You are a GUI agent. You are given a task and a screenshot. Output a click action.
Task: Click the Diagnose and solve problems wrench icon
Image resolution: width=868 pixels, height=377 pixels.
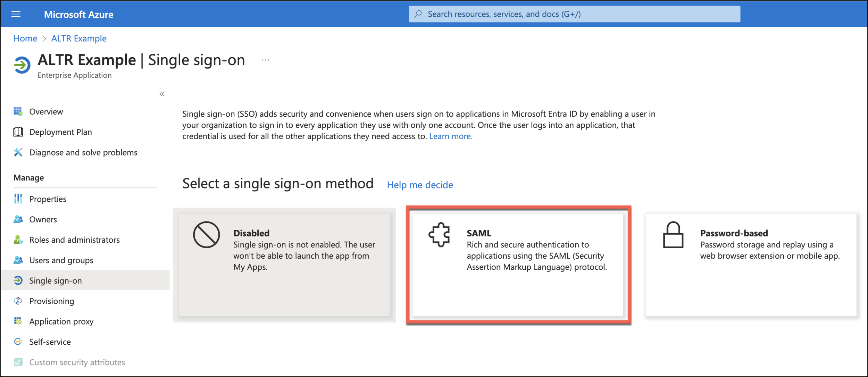[18, 152]
